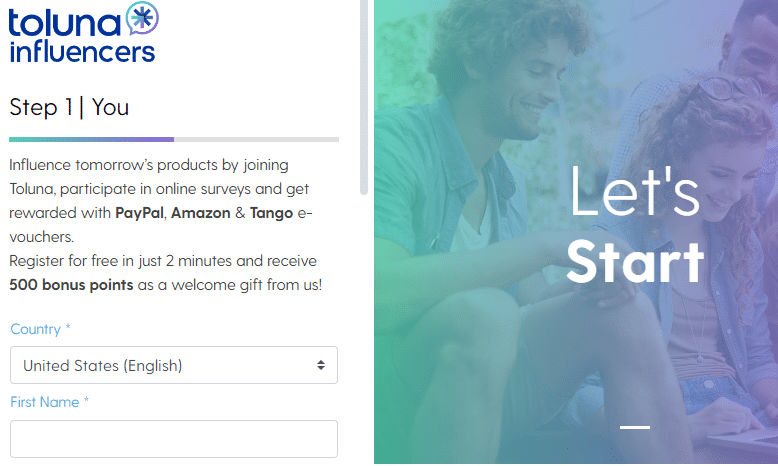Viewport: 778px width, 466px height.
Task: Click the form panel's vertical scrollbar thumb
Action: click(x=364, y=95)
